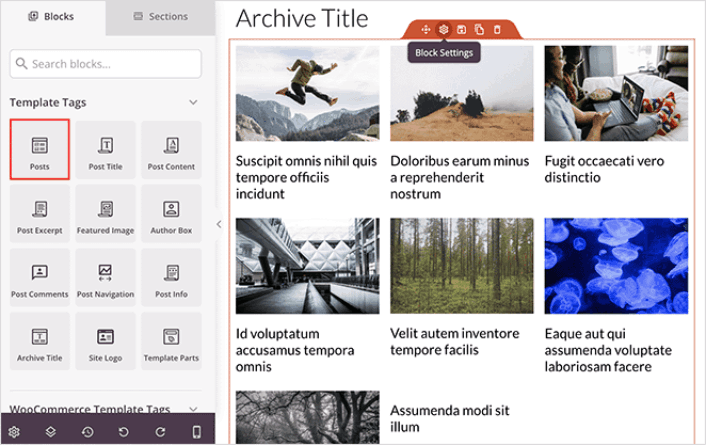Click the blue jellyfish post thumbnail

point(616,266)
